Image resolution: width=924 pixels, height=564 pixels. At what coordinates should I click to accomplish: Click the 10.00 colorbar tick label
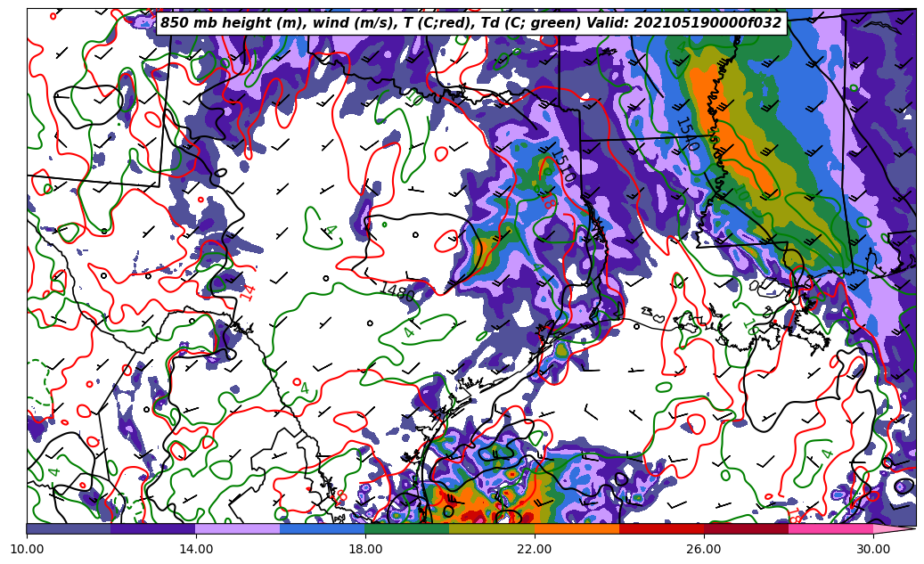tap(27, 549)
